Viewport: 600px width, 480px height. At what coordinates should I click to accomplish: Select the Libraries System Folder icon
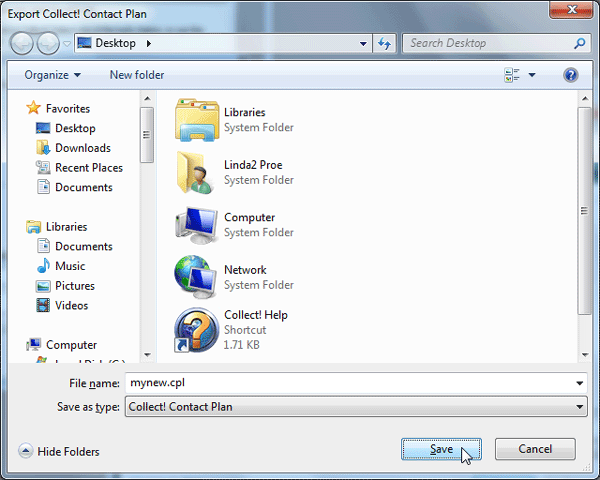tap(197, 120)
